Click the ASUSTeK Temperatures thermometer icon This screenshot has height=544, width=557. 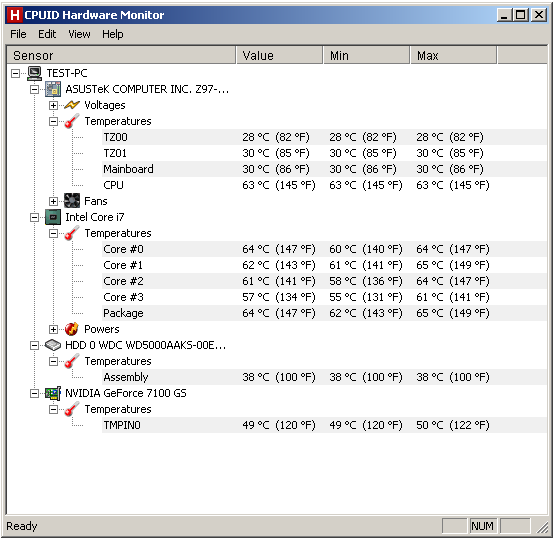tap(71, 121)
